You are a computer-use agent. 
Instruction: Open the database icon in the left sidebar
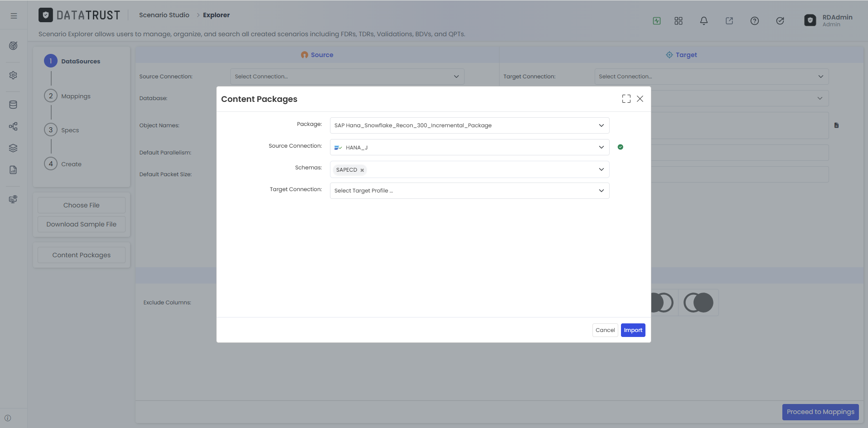13,105
